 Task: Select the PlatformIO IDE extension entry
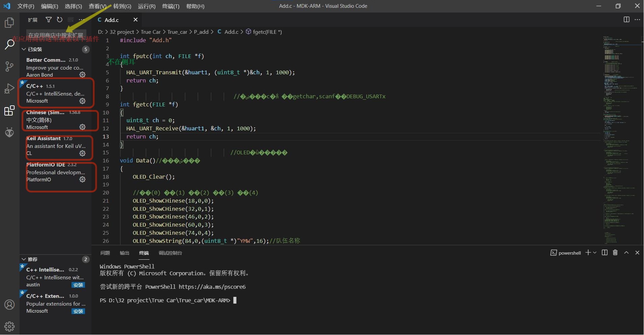click(55, 172)
